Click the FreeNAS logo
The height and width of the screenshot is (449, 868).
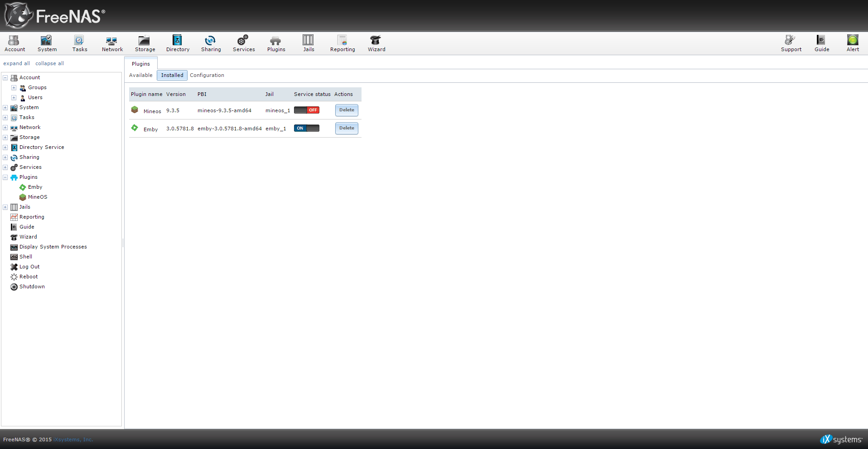coord(55,15)
